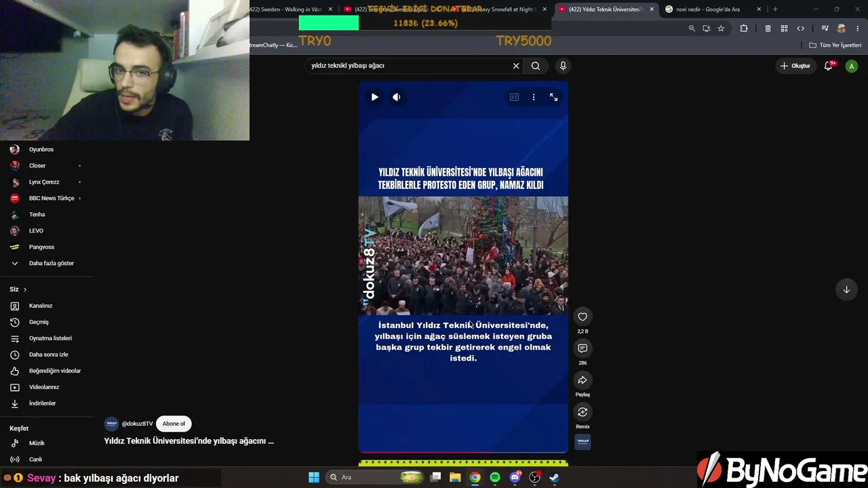Open the Chrome profile avatar
Viewport: 868px width, 488px height.
pyautogui.click(x=842, y=28)
